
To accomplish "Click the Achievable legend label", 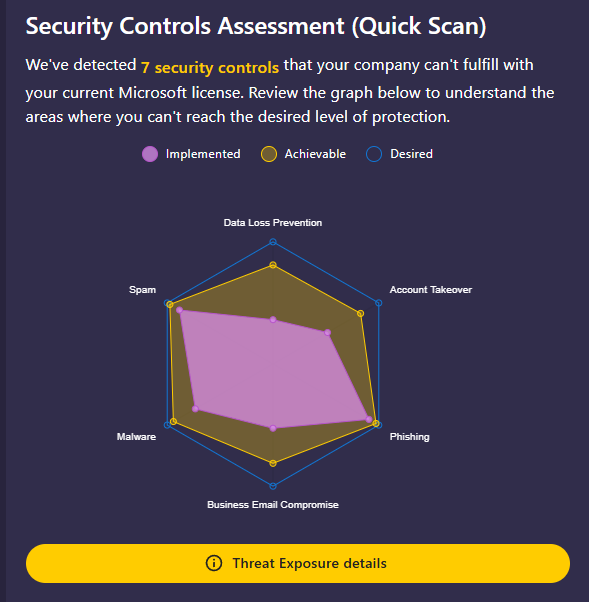I will 315,154.
